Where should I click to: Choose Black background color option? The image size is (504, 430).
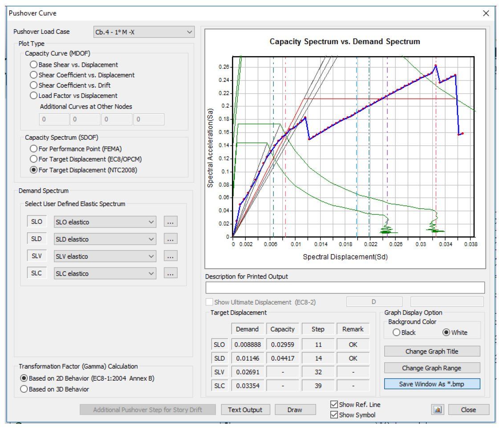point(396,333)
